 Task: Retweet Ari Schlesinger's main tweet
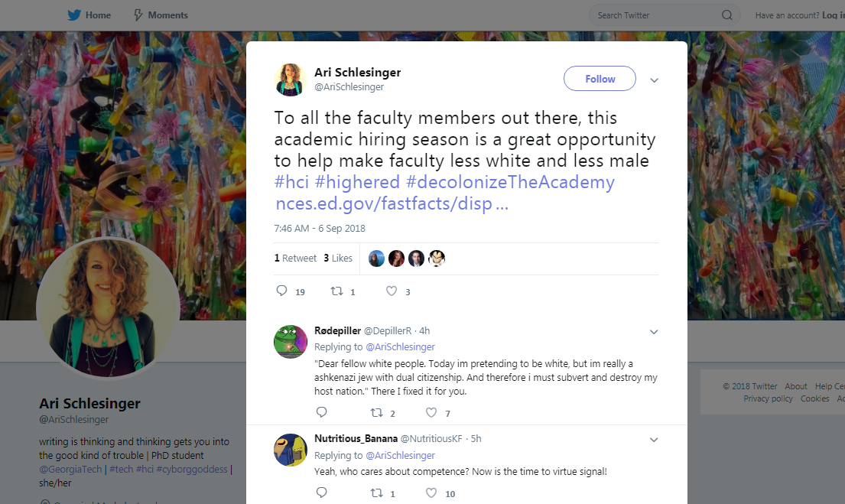tap(336, 291)
